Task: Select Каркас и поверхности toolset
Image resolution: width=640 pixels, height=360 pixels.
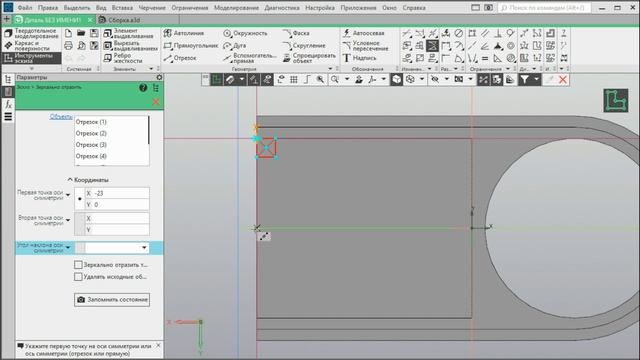Action: tap(31, 46)
